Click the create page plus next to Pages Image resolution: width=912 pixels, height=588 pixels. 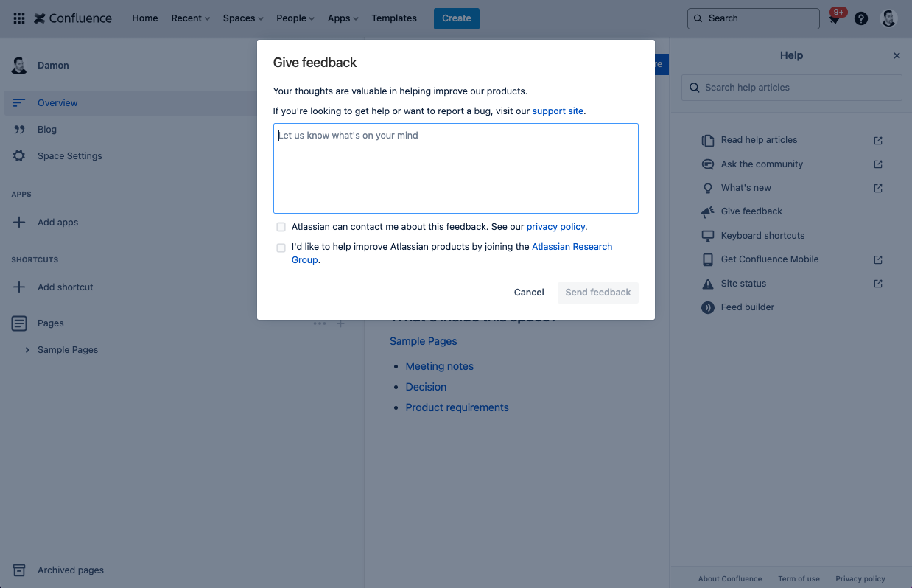pos(340,323)
